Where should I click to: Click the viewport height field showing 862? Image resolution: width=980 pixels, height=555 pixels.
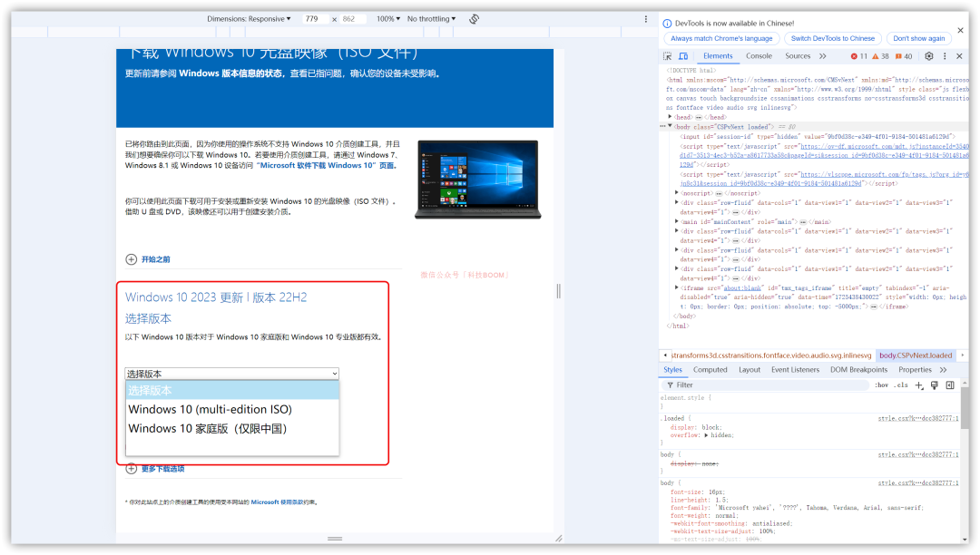point(352,19)
